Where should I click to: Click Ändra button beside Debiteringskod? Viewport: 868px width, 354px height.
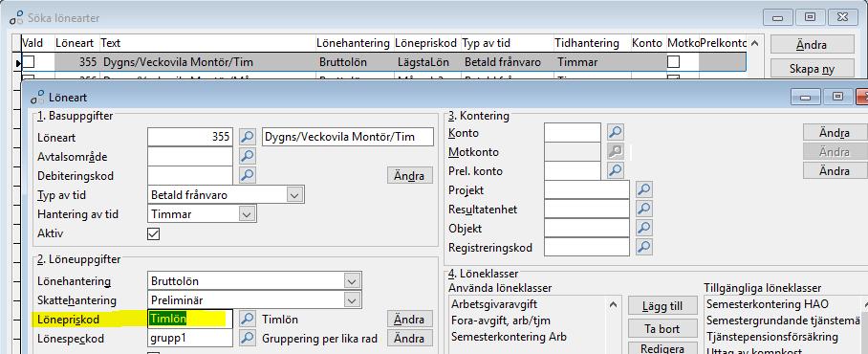tap(410, 176)
